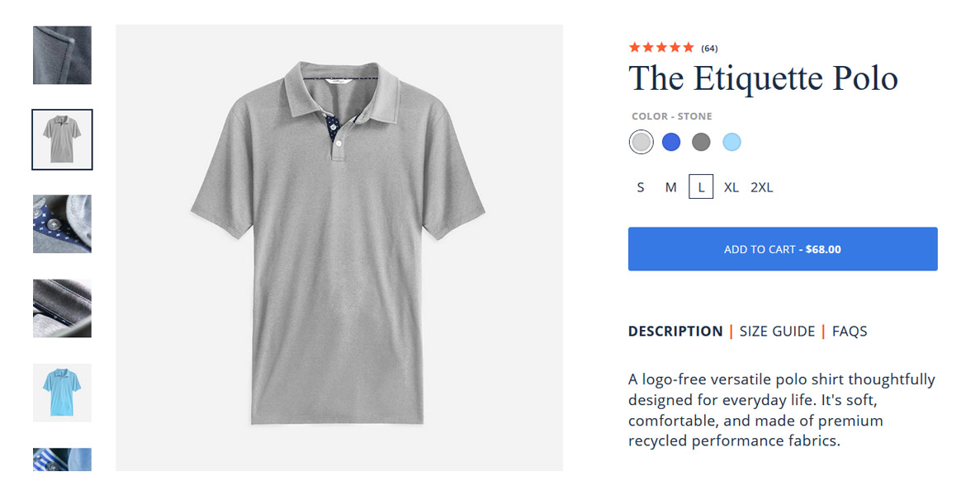Image resolution: width=980 pixels, height=485 pixels.
Task: Select the gray polo front view thumbnail
Action: (62, 139)
